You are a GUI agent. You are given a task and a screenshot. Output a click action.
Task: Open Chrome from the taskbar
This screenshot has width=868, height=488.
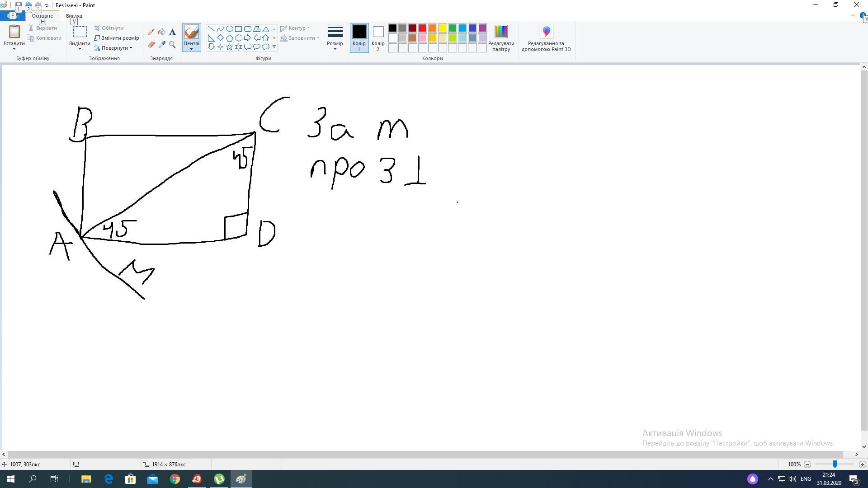[175, 479]
